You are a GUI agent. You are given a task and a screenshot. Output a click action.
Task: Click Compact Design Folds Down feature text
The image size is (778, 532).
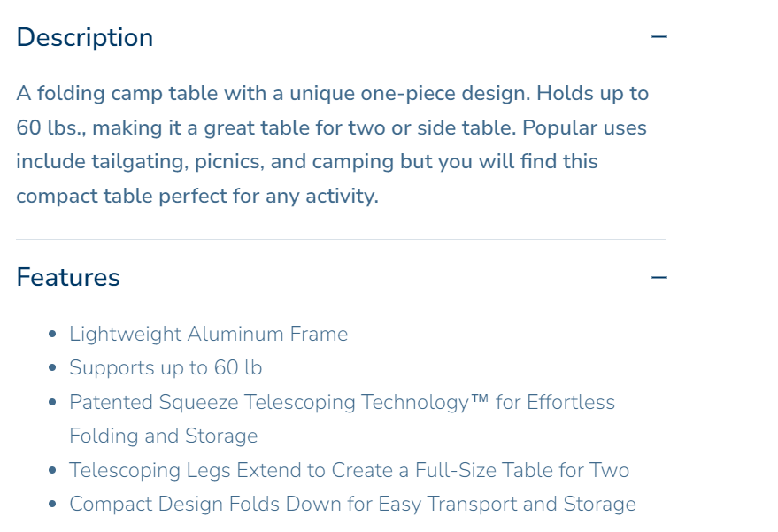click(352, 504)
